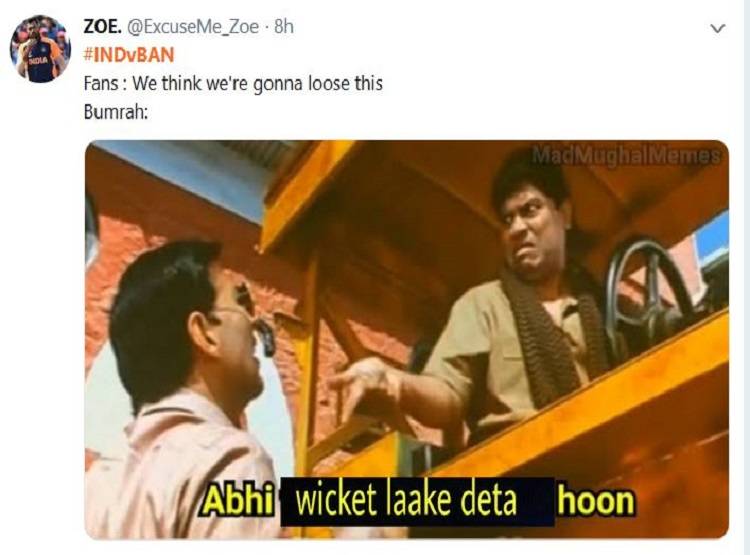Open the #INDvBAN hashtag

(x=129, y=55)
